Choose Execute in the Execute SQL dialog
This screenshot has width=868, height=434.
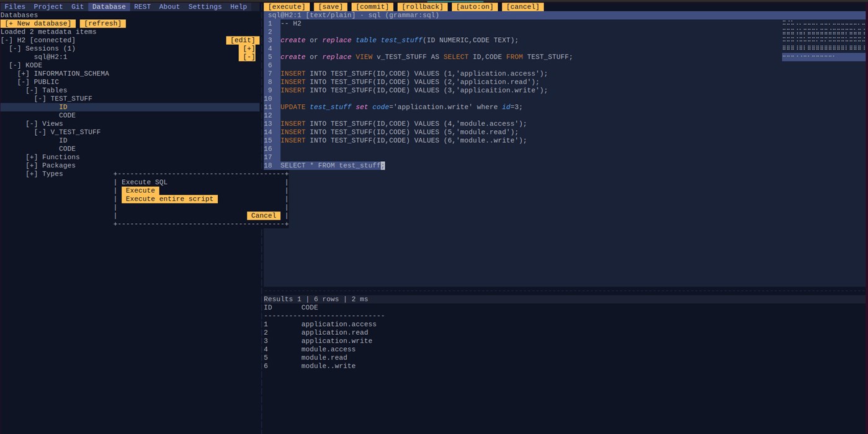(140, 191)
